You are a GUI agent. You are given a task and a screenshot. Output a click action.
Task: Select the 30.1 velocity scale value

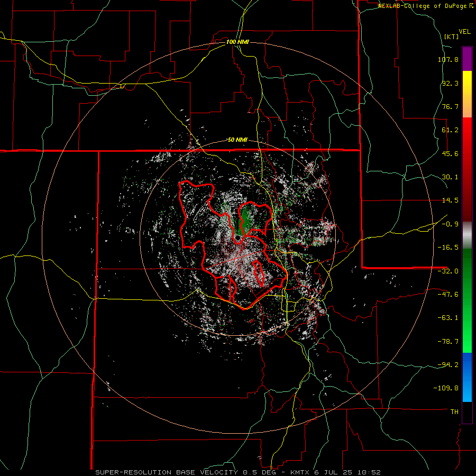pyautogui.click(x=450, y=177)
